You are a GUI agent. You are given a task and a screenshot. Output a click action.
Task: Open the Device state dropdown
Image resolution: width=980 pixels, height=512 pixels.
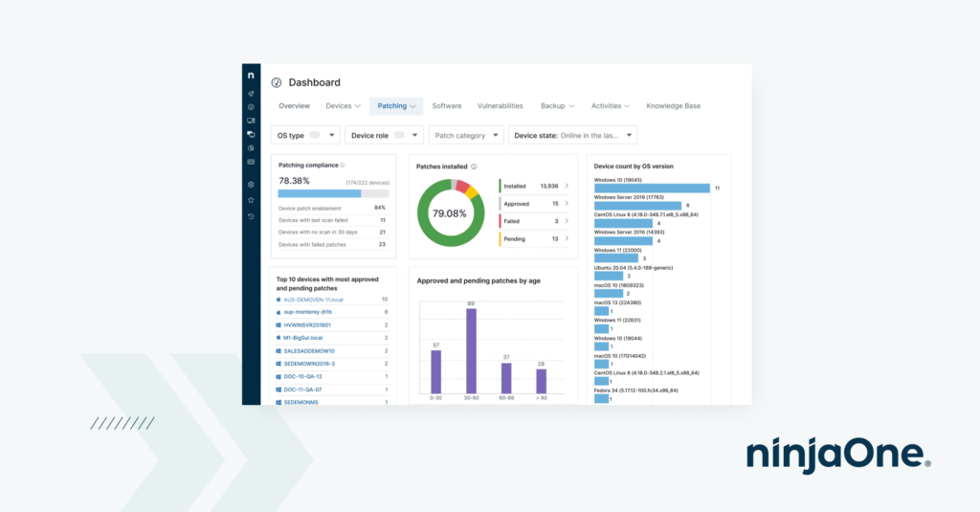coord(572,135)
